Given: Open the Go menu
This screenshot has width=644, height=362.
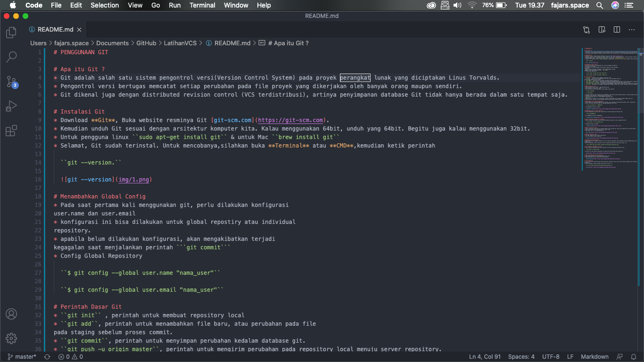Looking at the screenshot, I should tap(156, 5).
